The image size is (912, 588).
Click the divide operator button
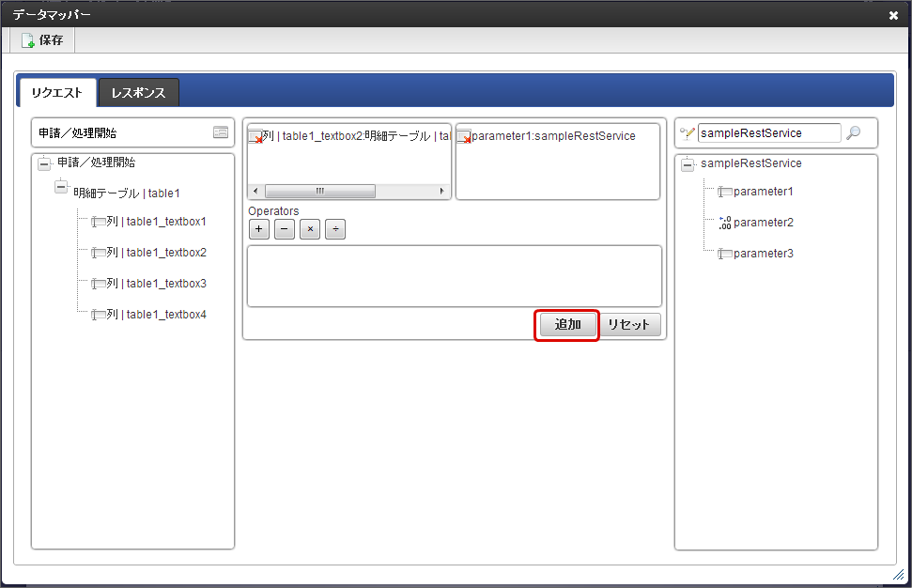(335, 229)
